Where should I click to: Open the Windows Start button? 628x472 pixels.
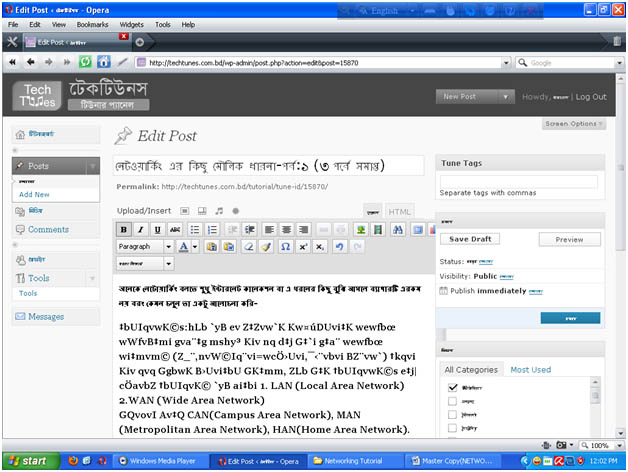click(x=31, y=461)
